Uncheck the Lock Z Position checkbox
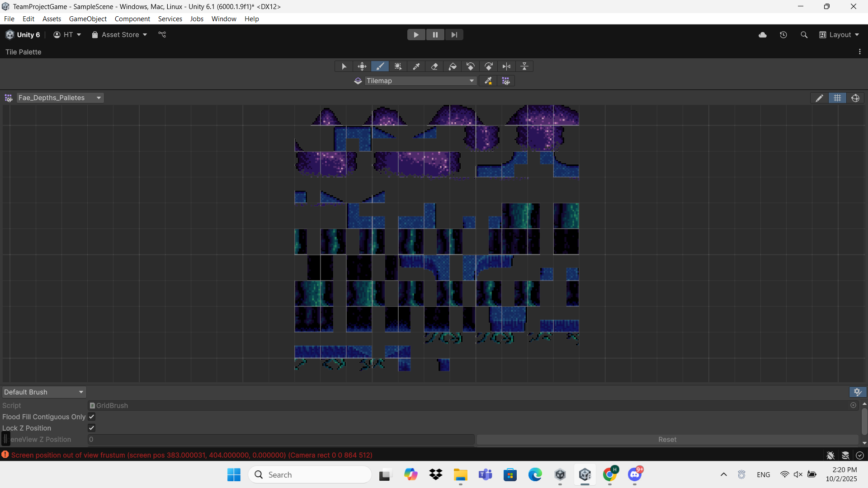868x488 pixels. pos(92,428)
